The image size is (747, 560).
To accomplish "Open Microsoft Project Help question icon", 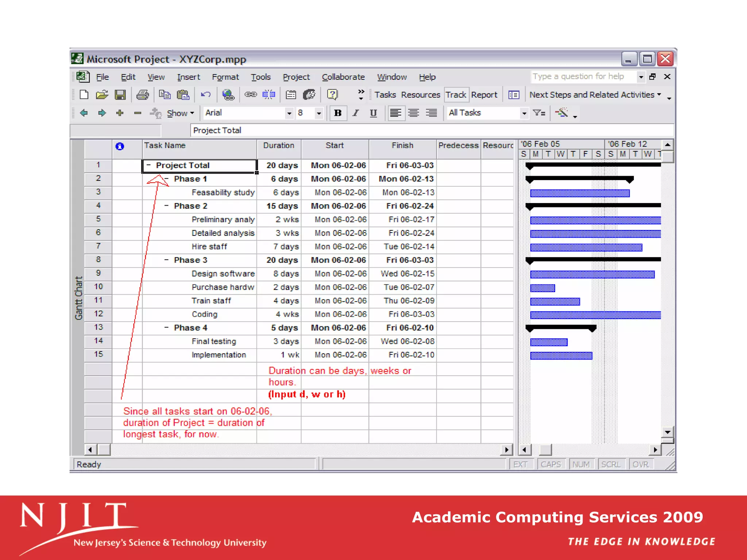I will coord(332,95).
